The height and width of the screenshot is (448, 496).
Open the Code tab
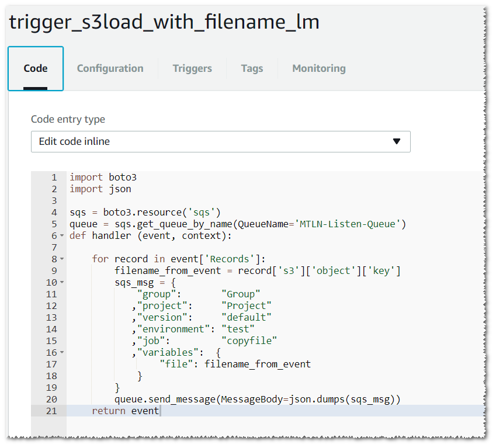pos(36,68)
